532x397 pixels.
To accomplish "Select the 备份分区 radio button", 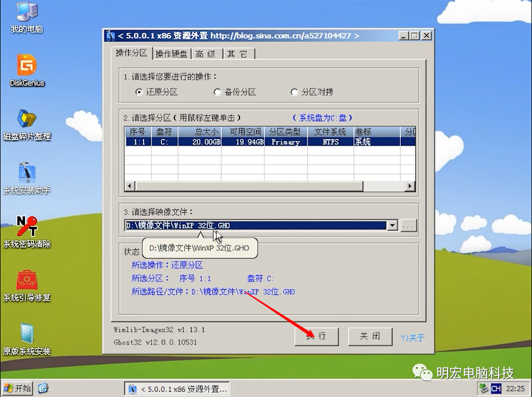I will point(218,92).
